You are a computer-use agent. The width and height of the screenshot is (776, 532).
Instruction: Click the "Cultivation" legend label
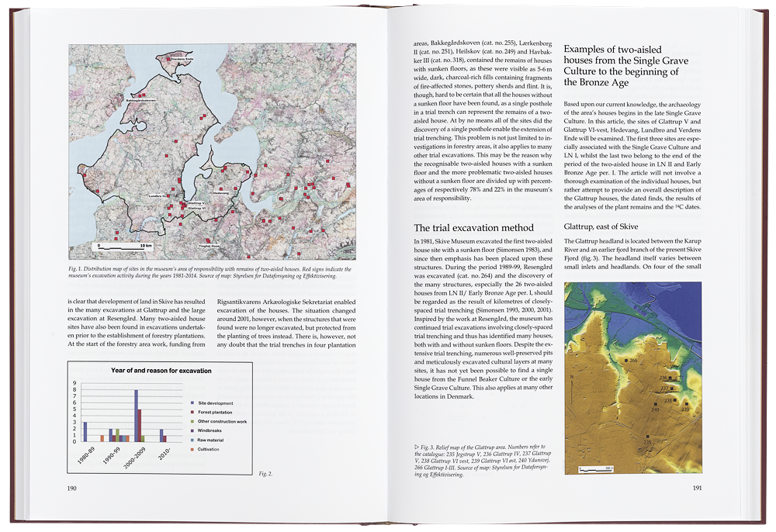pyautogui.click(x=208, y=449)
